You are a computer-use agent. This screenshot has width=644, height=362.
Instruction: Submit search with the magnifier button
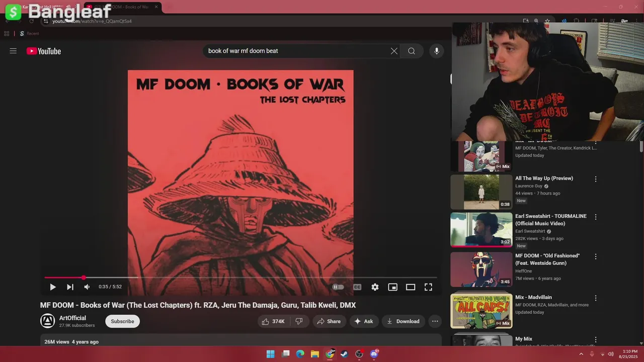412,51
